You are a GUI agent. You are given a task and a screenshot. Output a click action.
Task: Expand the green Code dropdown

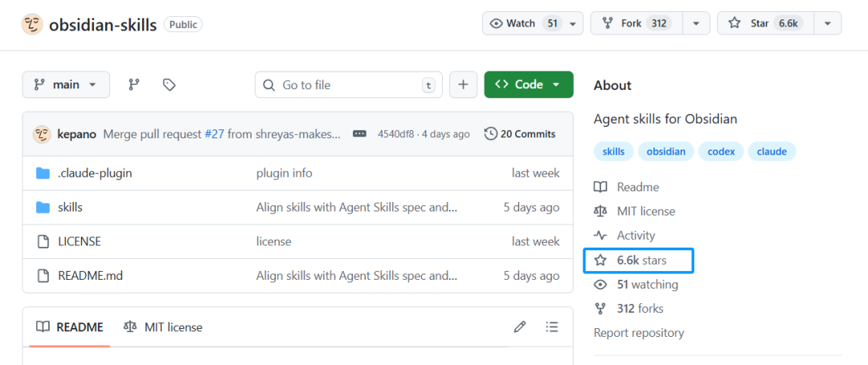coord(528,84)
